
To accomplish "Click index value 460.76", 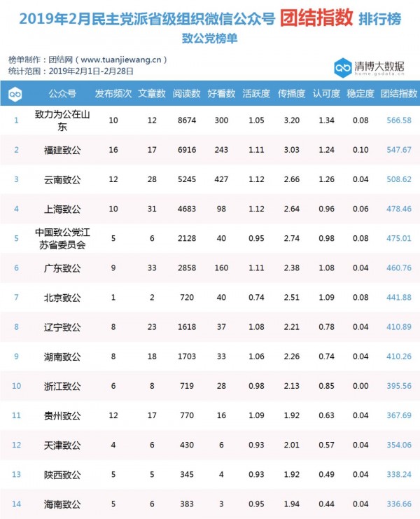I will tap(399, 268).
